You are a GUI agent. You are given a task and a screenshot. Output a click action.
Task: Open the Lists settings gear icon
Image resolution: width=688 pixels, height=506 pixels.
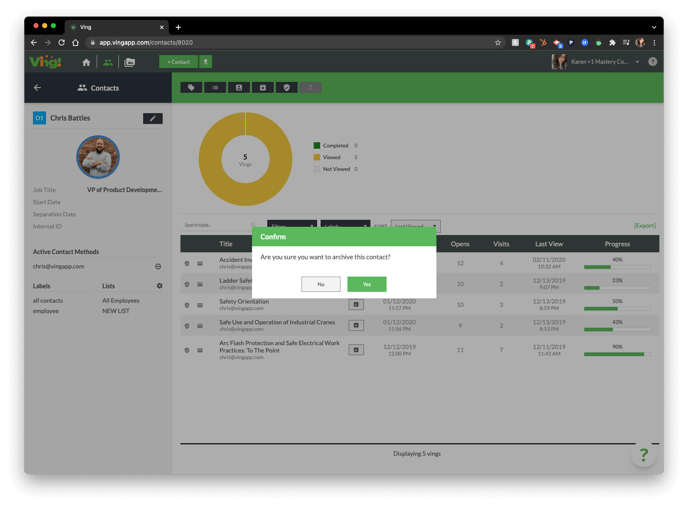[159, 286]
